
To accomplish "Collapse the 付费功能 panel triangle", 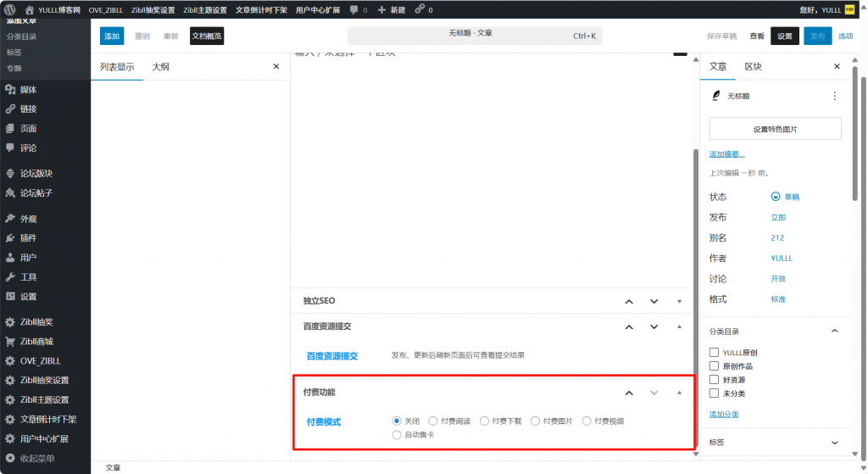I will (679, 393).
